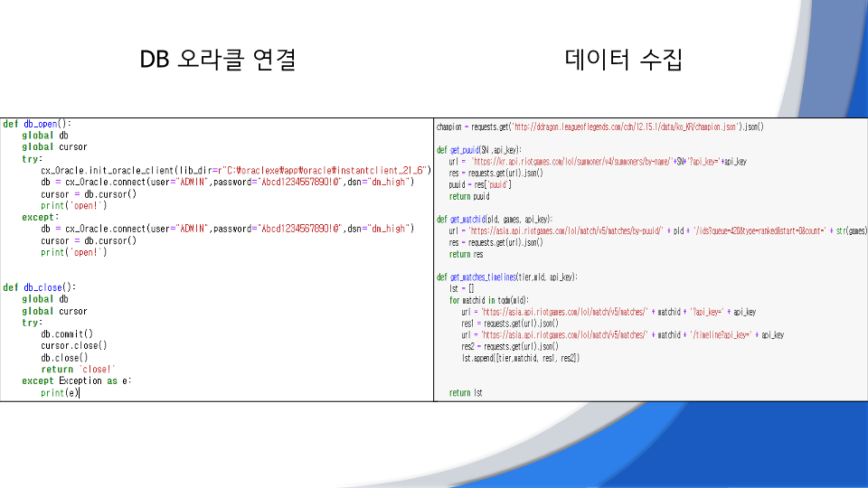Viewport: 868px width, 488px height.
Task: Click the slide title 'DB 오라클 연결'
Action: (x=218, y=60)
